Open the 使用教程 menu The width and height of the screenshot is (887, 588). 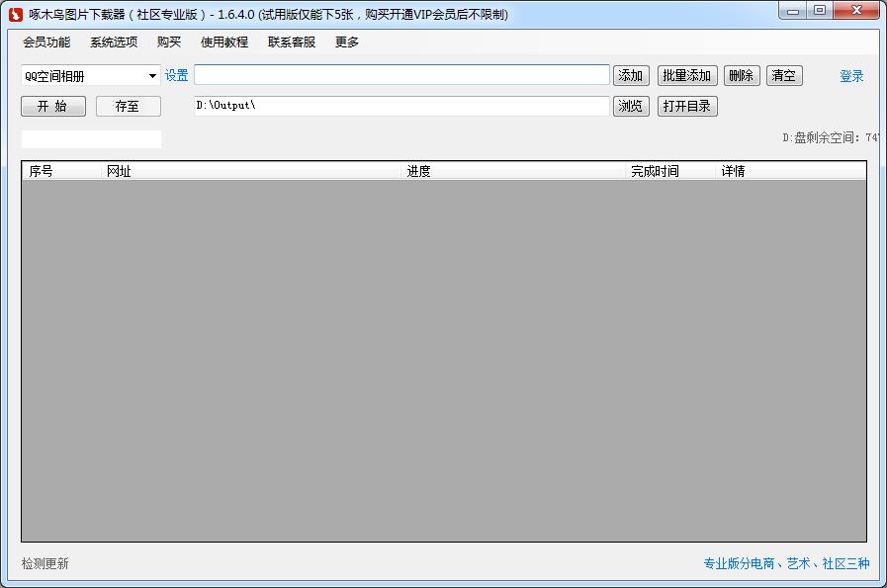tap(224, 42)
